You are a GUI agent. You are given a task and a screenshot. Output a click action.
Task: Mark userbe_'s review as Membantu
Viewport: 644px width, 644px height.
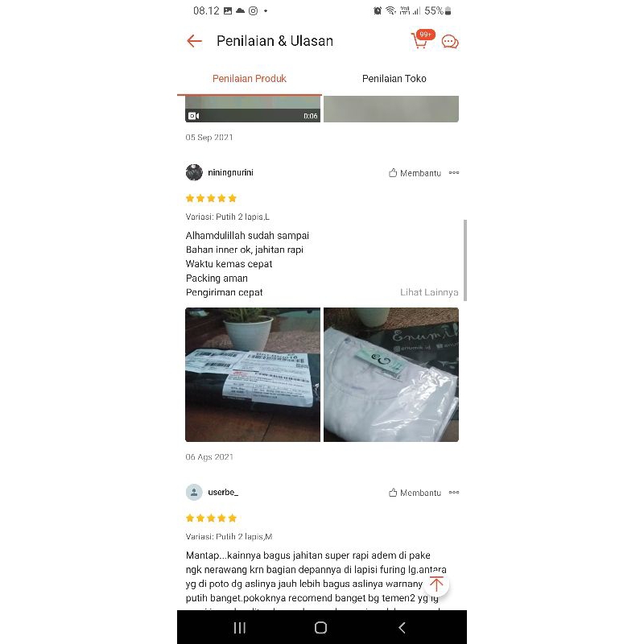pyautogui.click(x=415, y=493)
